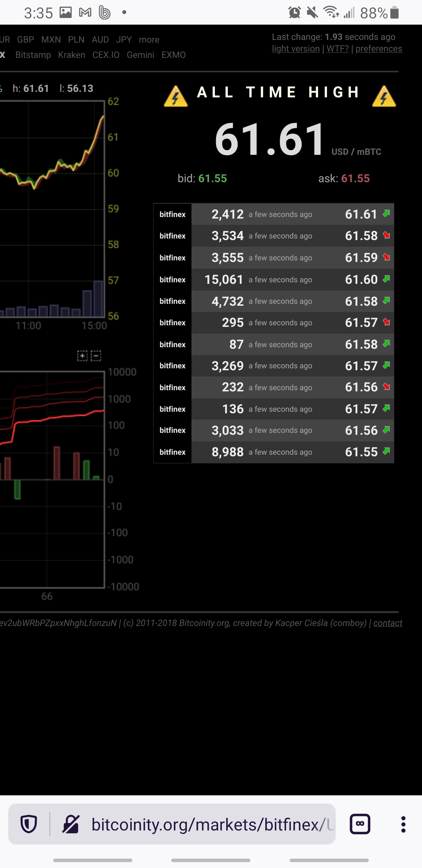This screenshot has width=422, height=868.
Task: Select the 15,061 volume trade row
Action: (x=274, y=280)
